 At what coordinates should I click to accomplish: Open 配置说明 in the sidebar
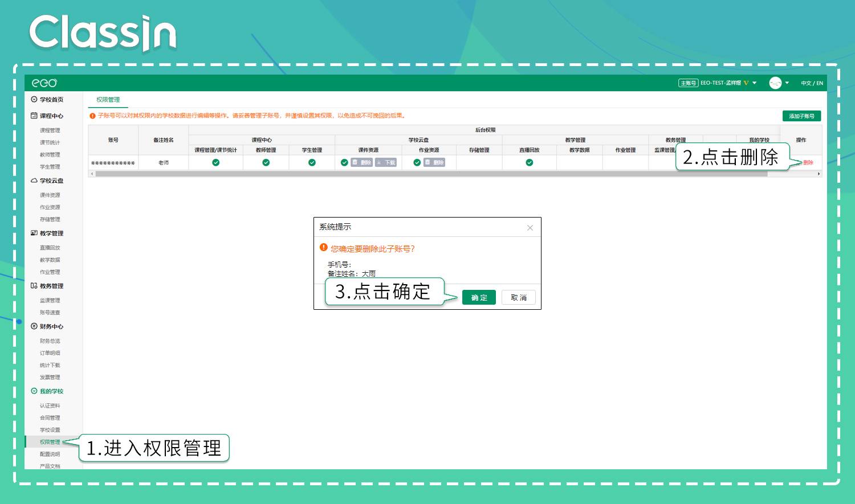50,454
